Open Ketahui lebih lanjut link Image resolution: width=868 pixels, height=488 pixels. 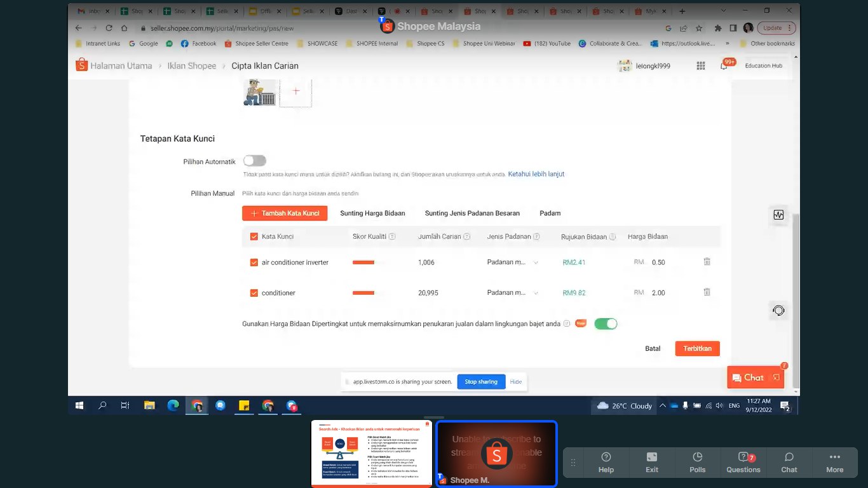coord(536,173)
